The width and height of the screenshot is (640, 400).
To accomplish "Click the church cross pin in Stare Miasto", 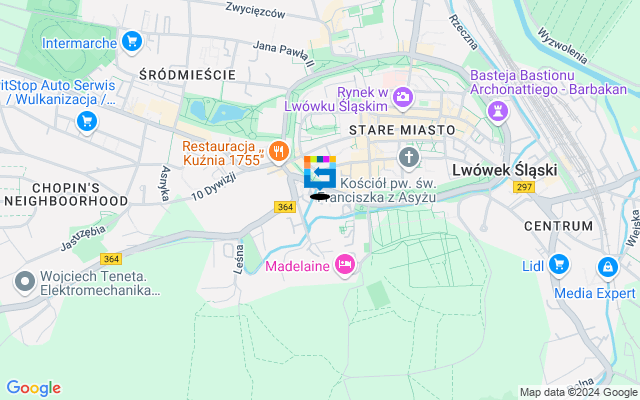I will point(409,158).
